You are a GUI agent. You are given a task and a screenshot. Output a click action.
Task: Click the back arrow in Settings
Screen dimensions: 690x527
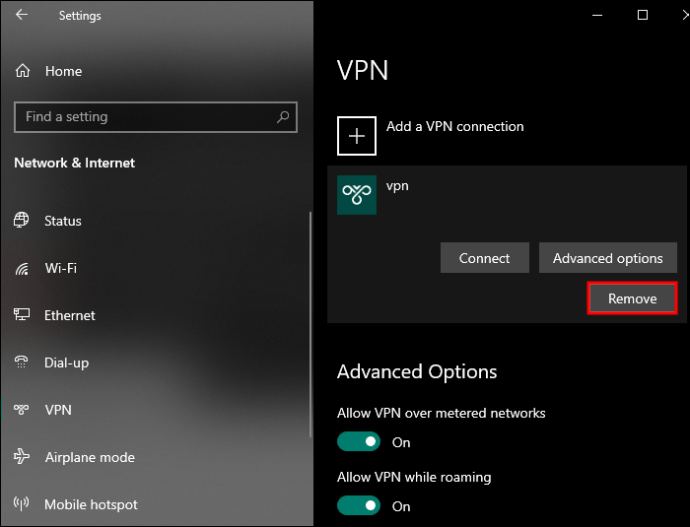[x=22, y=15]
